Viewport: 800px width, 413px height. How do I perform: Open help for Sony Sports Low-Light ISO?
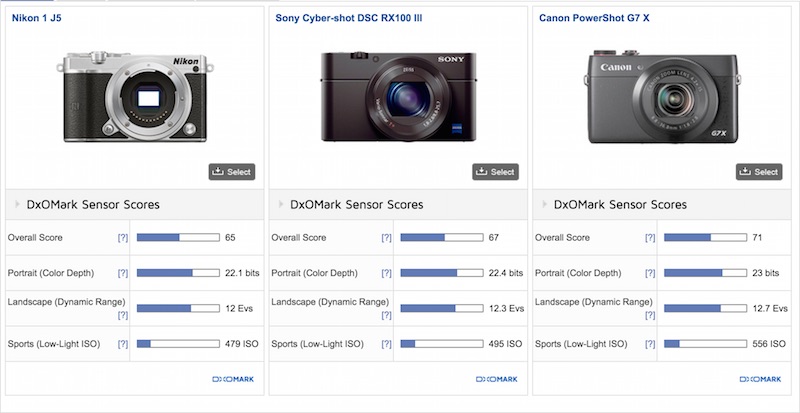386,344
